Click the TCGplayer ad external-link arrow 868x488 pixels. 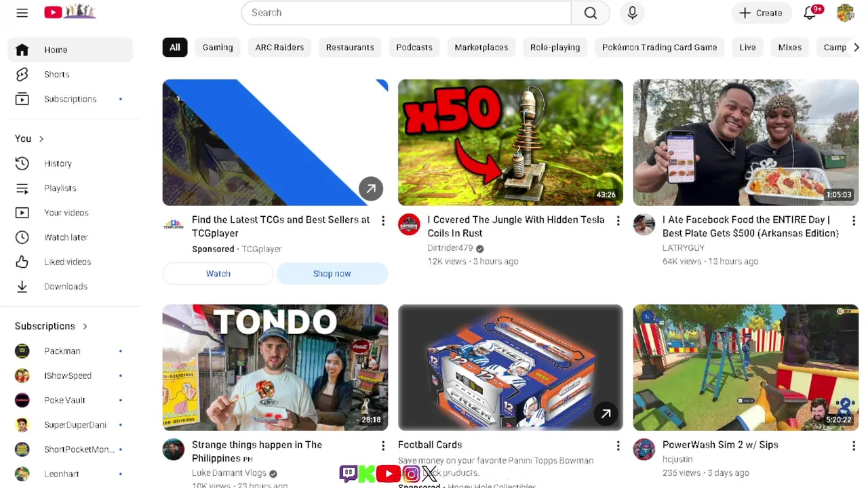(x=371, y=189)
